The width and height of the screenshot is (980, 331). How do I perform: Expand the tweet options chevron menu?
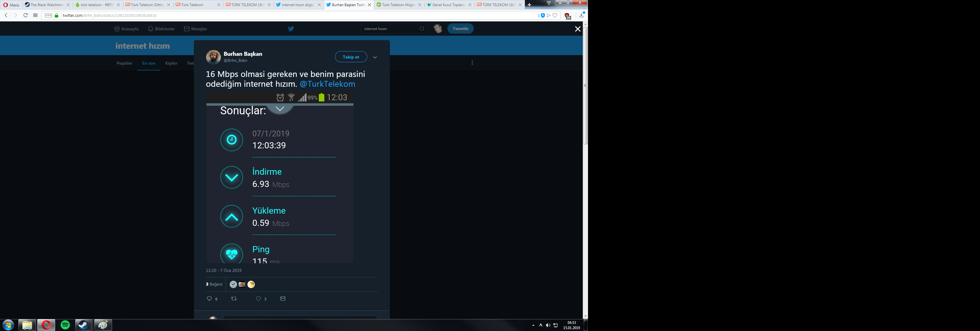pos(375,57)
